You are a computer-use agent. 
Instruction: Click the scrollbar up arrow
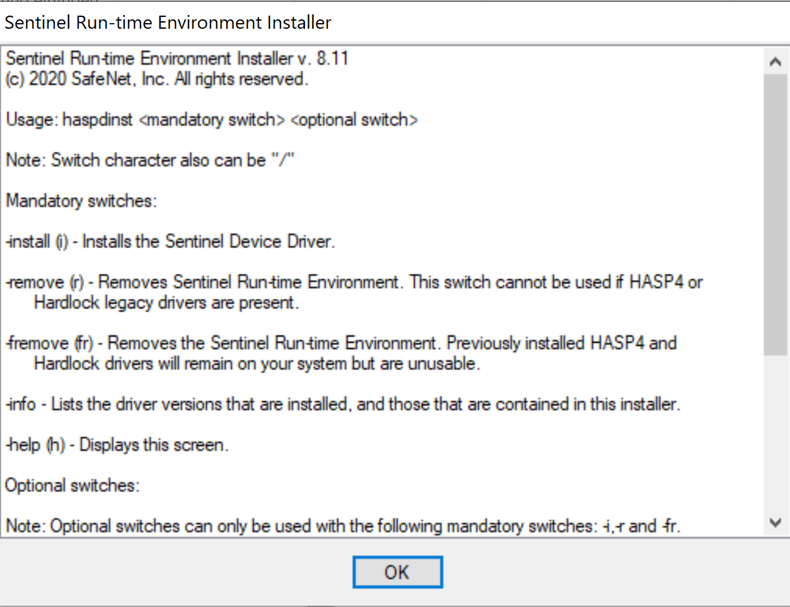tap(775, 61)
